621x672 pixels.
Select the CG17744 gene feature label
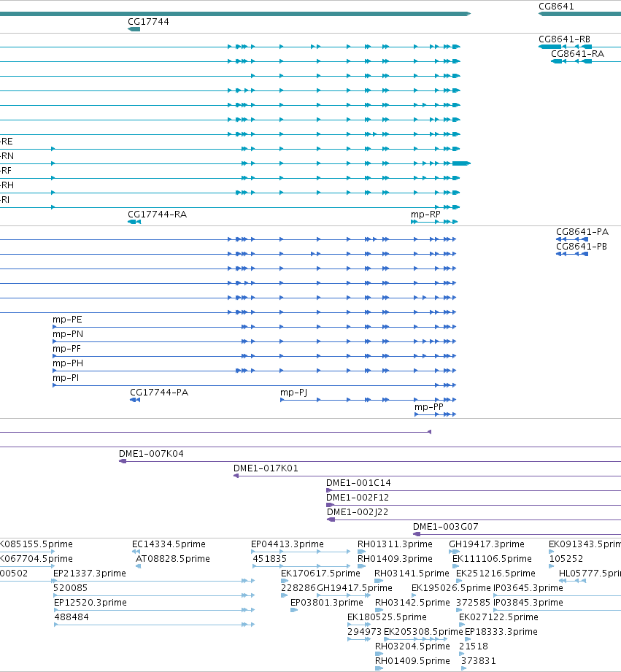[148, 21]
